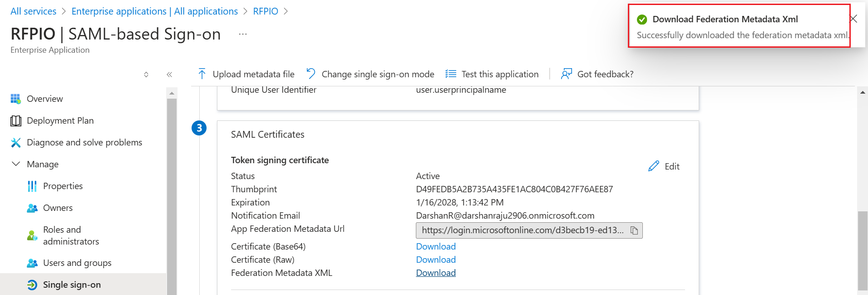Click the thumbprint value D49FEDB5A2B735A...
The image size is (868, 295).
pyautogui.click(x=514, y=189)
